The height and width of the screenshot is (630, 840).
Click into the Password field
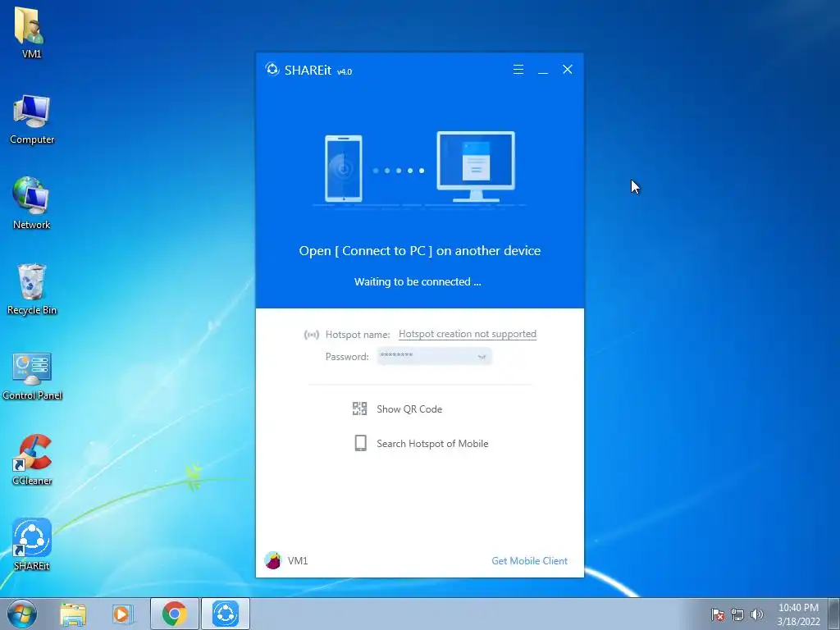click(434, 356)
